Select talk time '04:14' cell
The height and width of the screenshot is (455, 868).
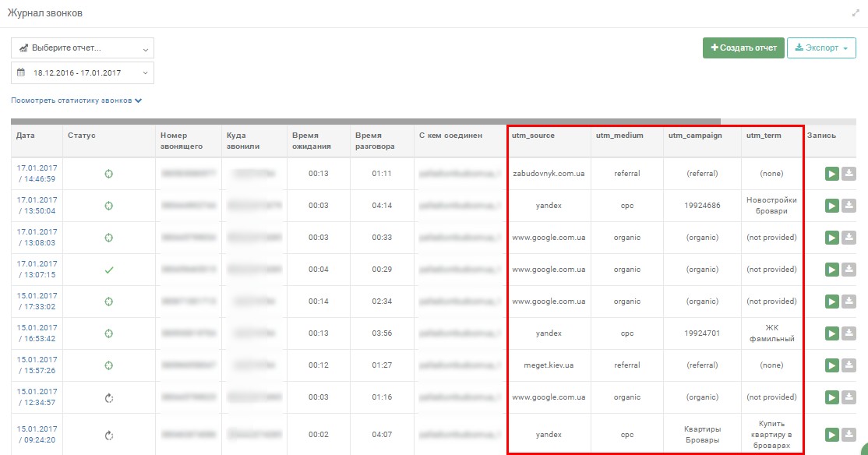382,206
